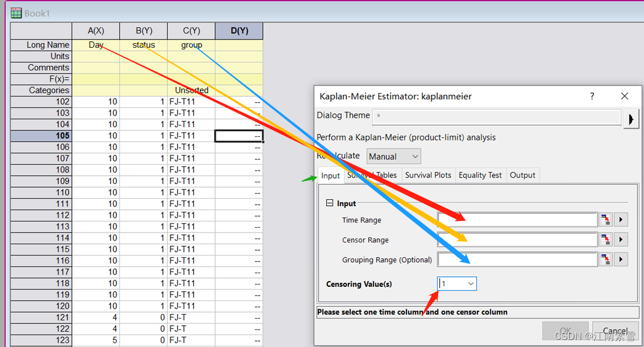Click the Day value 10 in row 113
The image size is (644, 347).
pyautogui.click(x=96, y=227)
